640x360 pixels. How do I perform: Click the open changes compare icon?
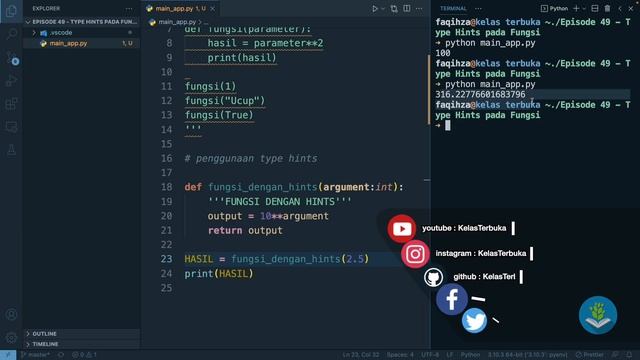tap(394, 9)
